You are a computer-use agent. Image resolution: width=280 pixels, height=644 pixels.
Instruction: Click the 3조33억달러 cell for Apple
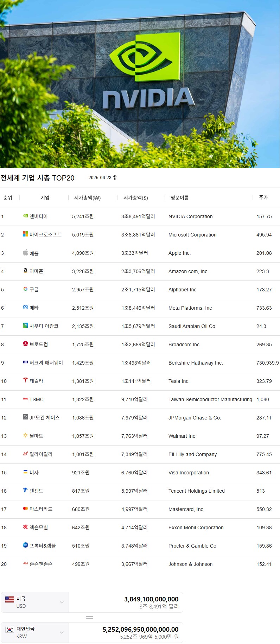click(x=135, y=253)
